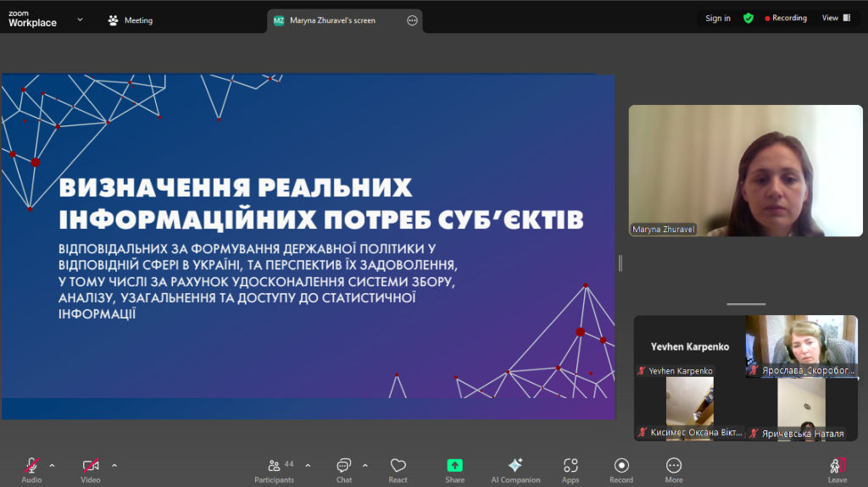Select the Meeting tab

coord(131,20)
